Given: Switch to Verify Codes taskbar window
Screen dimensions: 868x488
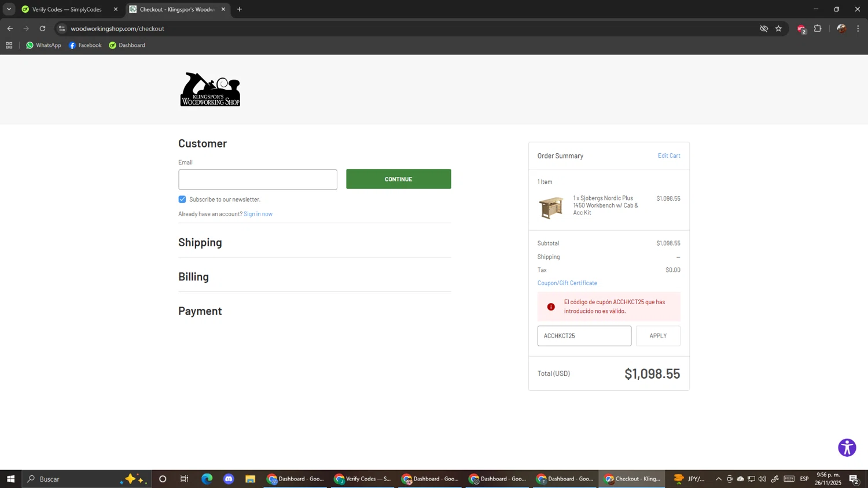Looking at the screenshot, I should [362, 479].
